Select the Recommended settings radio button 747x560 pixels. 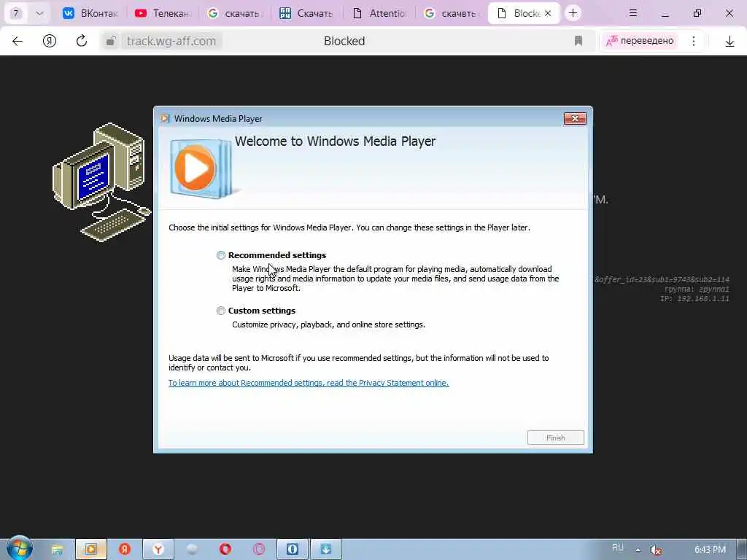[x=221, y=255]
